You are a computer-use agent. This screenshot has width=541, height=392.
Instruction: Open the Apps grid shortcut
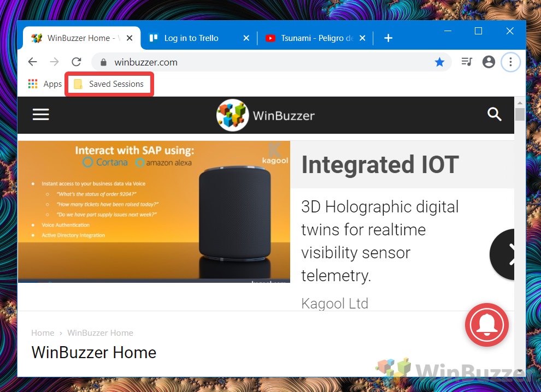(45, 84)
